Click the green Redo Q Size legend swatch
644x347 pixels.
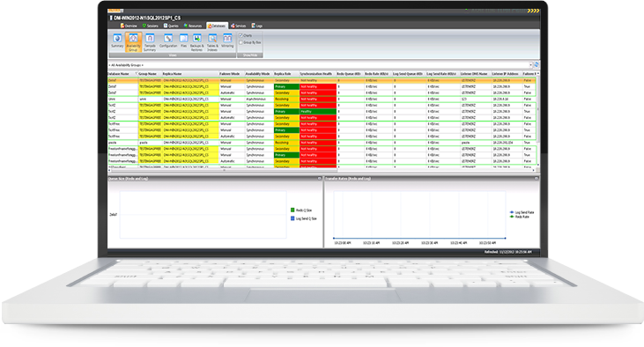click(x=292, y=210)
